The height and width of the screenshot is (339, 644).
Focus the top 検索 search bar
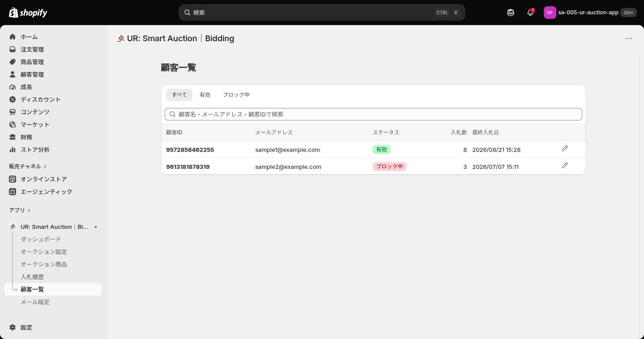(x=322, y=13)
